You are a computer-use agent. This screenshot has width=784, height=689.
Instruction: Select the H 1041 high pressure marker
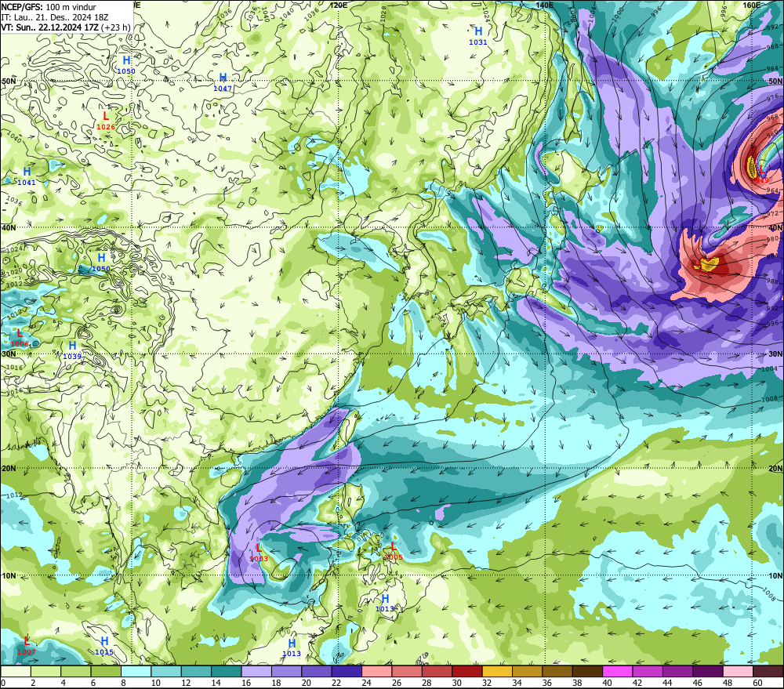(x=27, y=176)
